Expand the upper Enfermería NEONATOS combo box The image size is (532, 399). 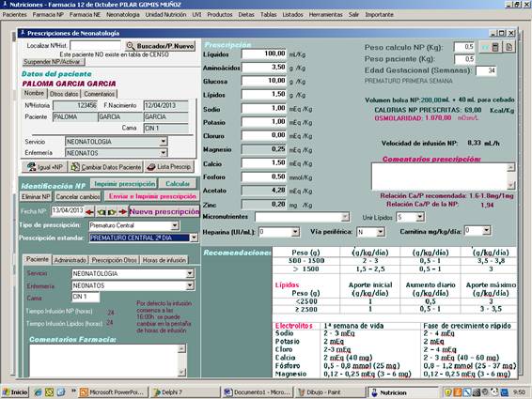click(164, 153)
